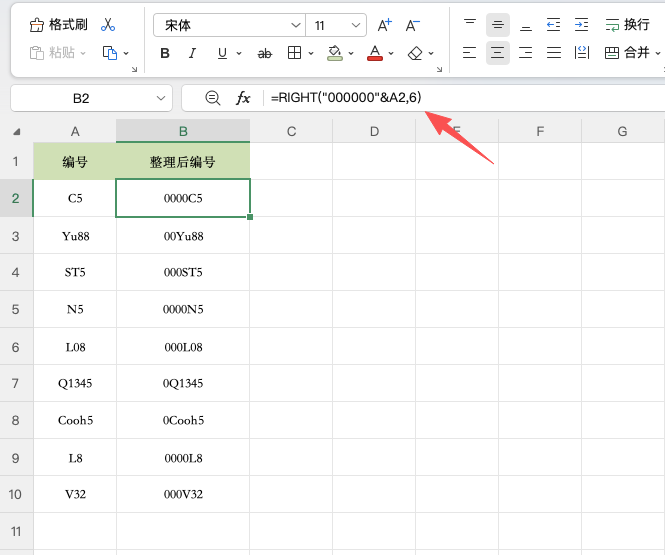Click the cell borders icon
This screenshot has height=555, width=665.
[294, 53]
